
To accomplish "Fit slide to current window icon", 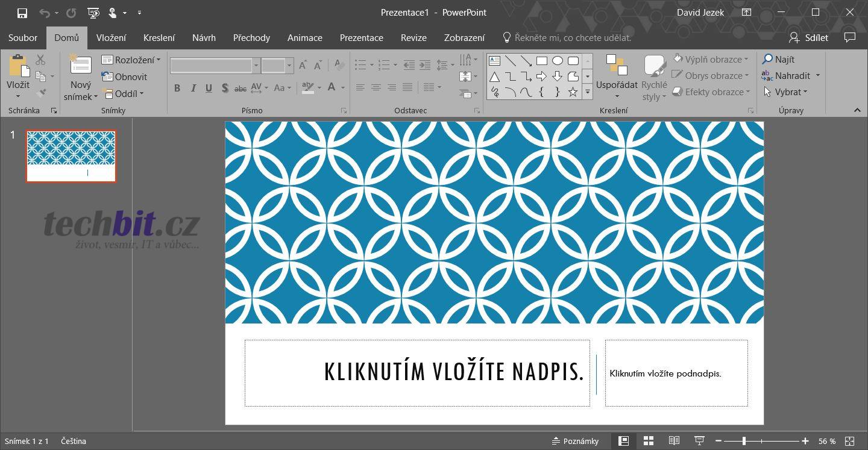I will [x=850, y=441].
